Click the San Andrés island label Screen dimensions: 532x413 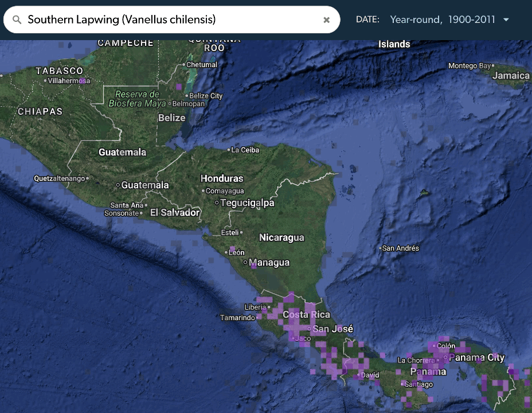400,248
